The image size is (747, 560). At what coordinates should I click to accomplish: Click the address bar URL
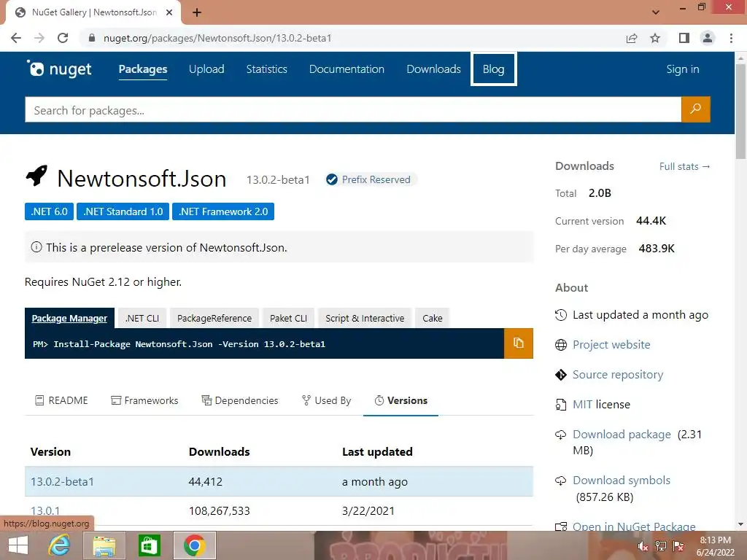[x=217, y=38]
